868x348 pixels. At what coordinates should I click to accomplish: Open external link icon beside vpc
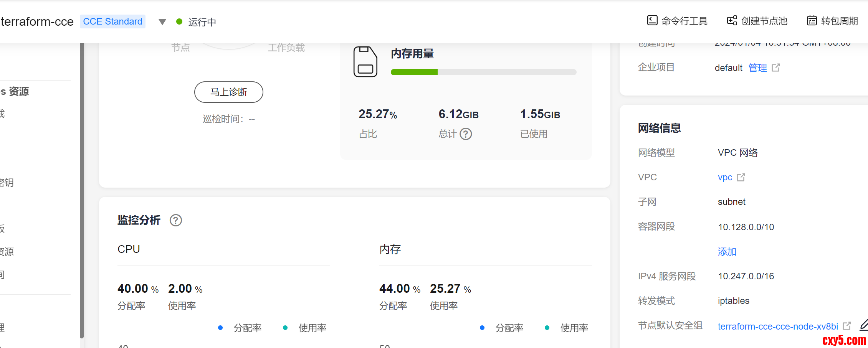(x=741, y=177)
